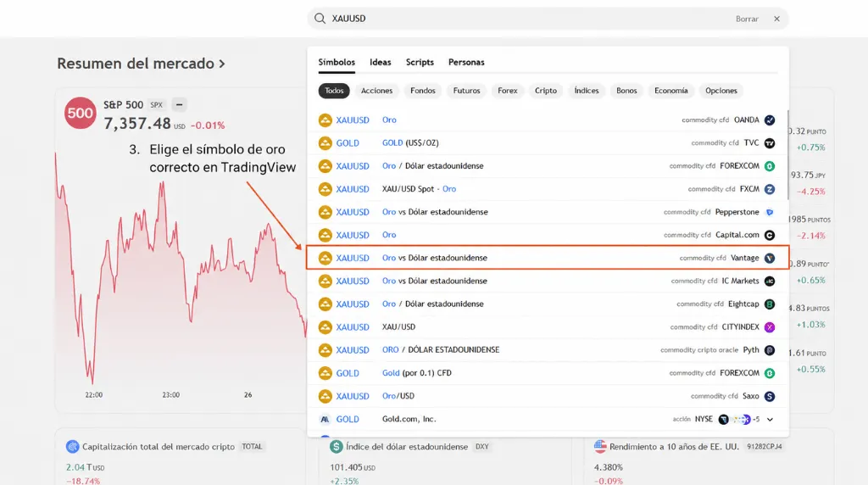
Task: Click gold icon on Vantage XAUUSD row
Action: click(325, 258)
